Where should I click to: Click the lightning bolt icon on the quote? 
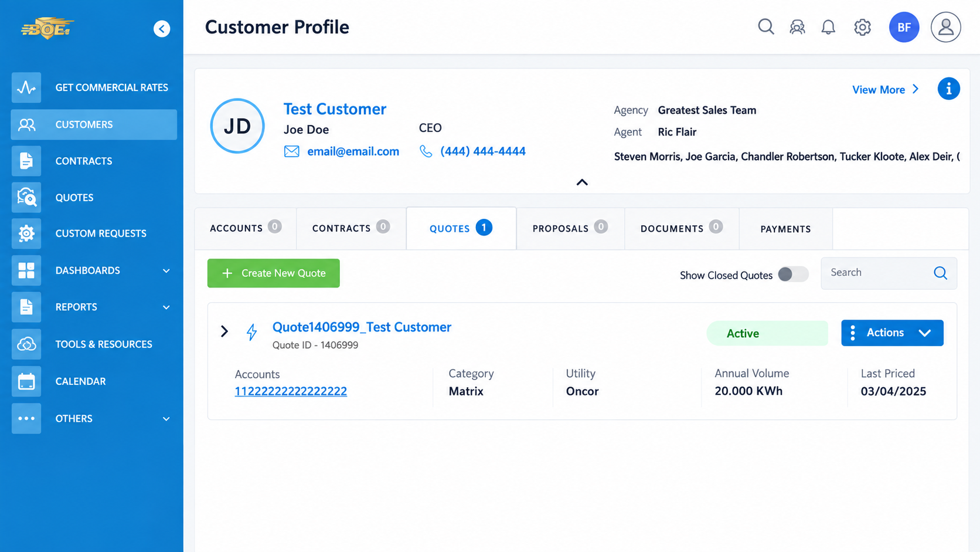tap(251, 332)
